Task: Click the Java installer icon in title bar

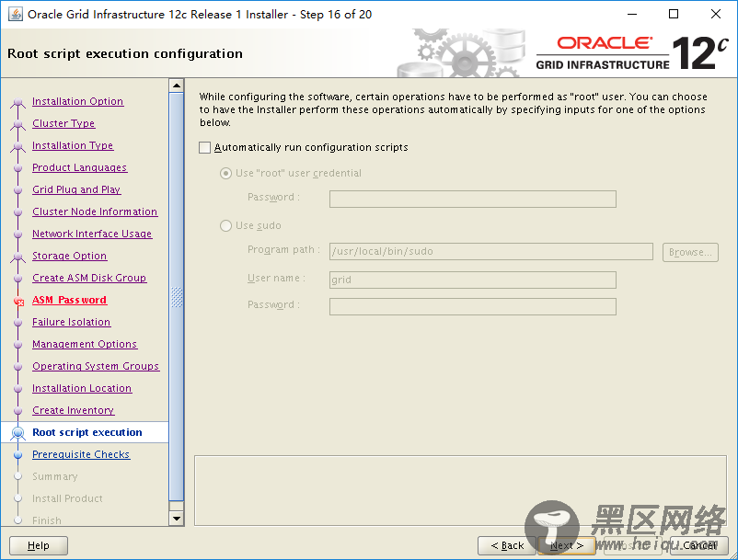Action: tap(15, 14)
